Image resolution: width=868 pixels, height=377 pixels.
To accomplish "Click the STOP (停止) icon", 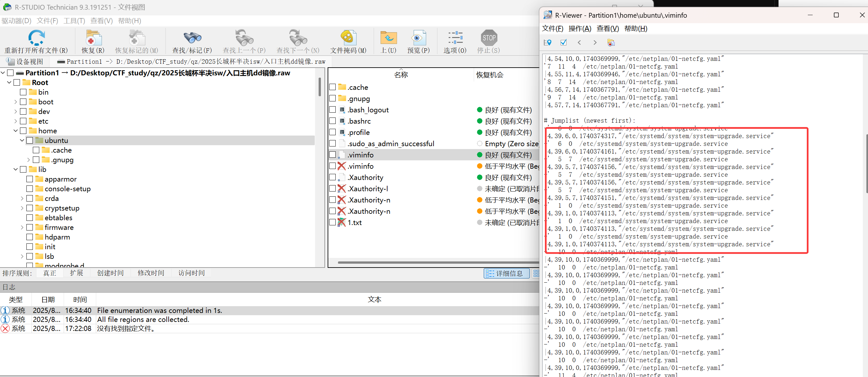I will [489, 37].
